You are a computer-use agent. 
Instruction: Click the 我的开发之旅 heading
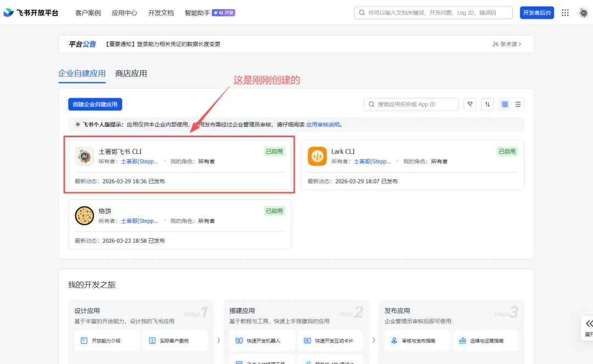tap(92, 284)
